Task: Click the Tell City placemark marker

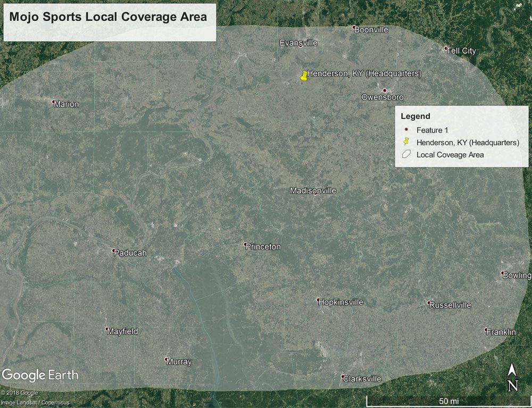Action: coord(445,47)
